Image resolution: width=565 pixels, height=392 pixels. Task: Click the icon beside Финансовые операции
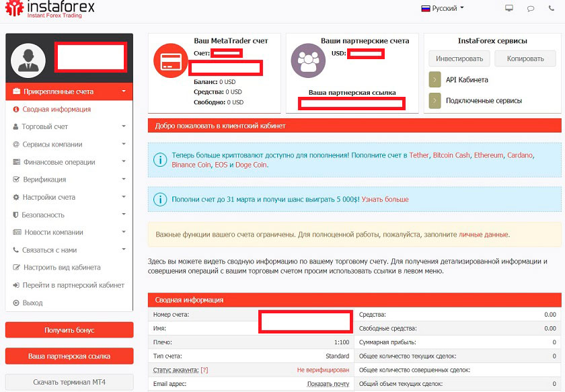[x=17, y=162]
